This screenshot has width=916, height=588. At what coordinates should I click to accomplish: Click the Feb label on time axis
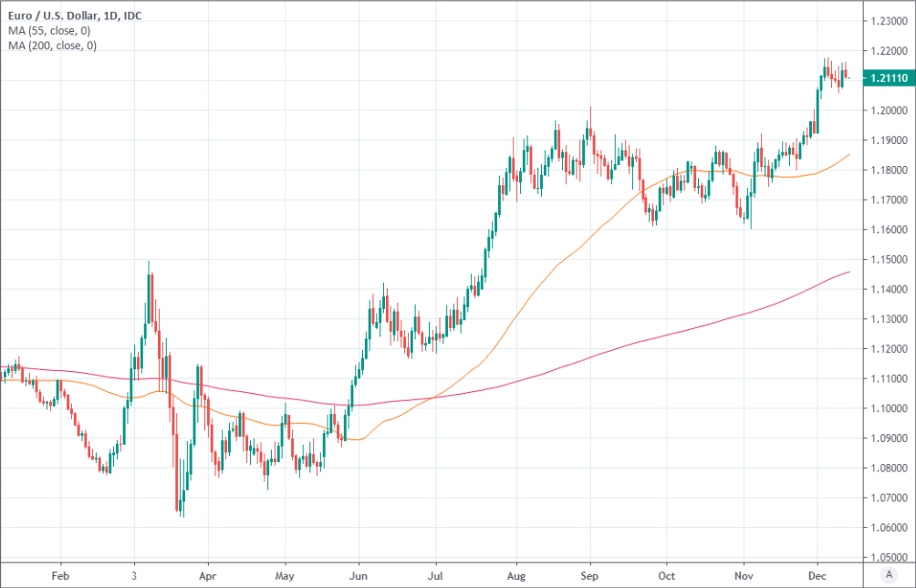tap(60, 576)
